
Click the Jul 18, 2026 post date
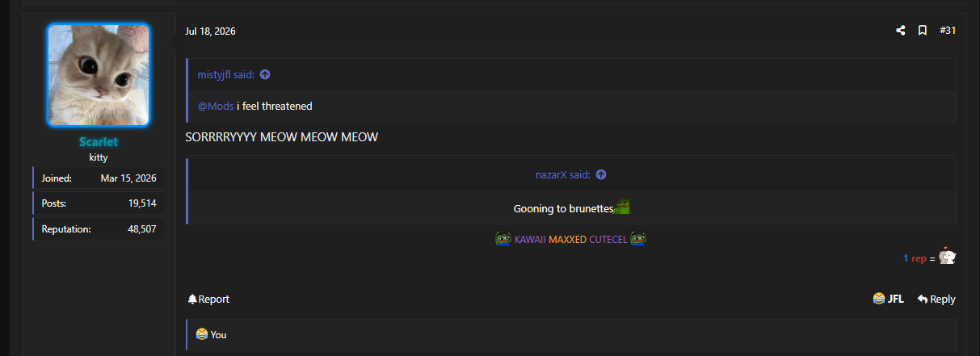210,31
